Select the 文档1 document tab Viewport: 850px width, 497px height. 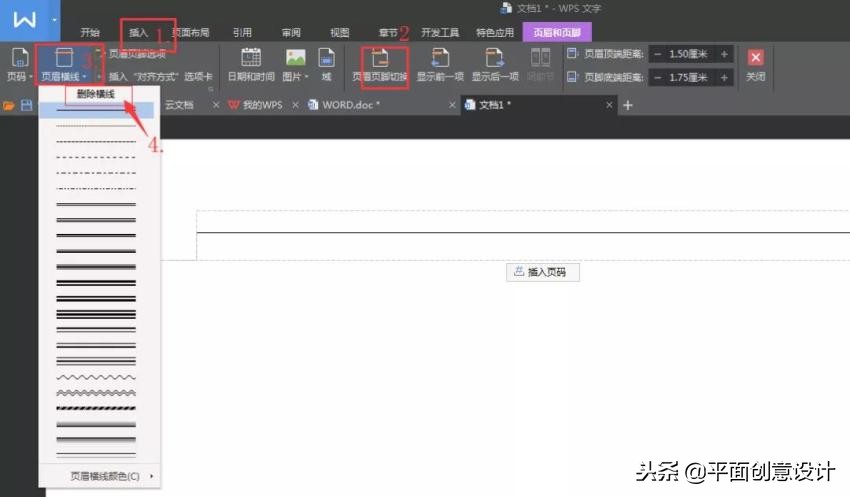coord(494,105)
